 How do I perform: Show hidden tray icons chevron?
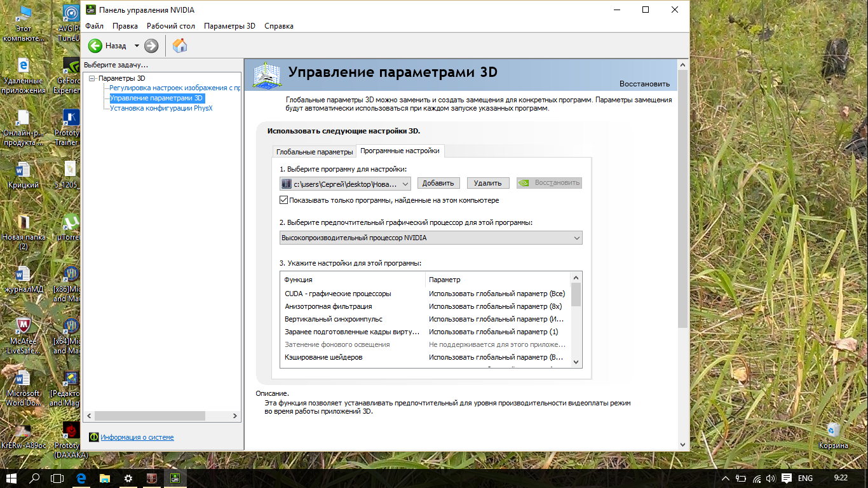click(x=726, y=478)
